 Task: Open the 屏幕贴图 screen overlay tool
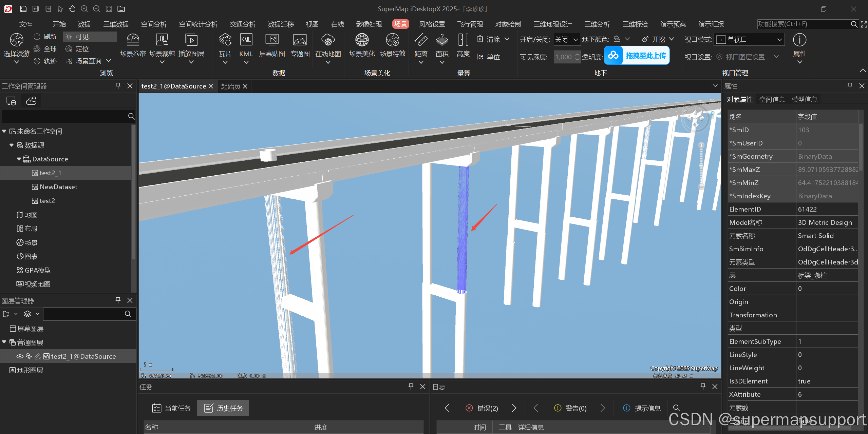pyautogui.click(x=272, y=45)
